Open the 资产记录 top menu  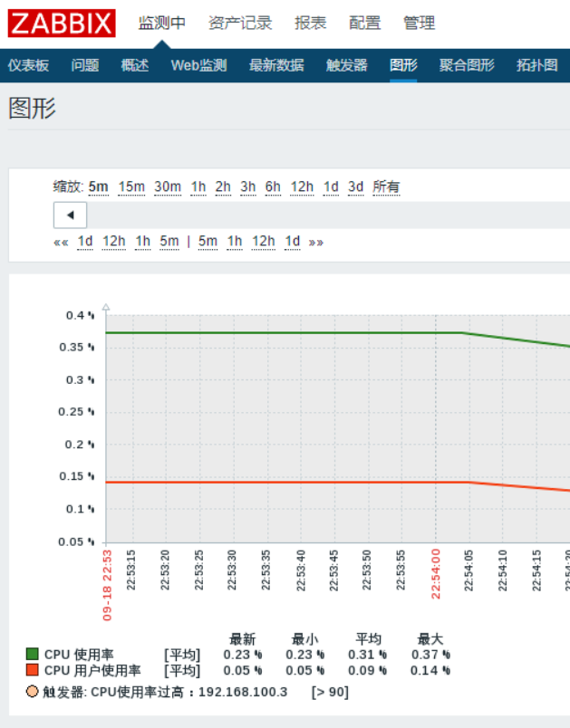pyautogui.click(x=240, y=23)
